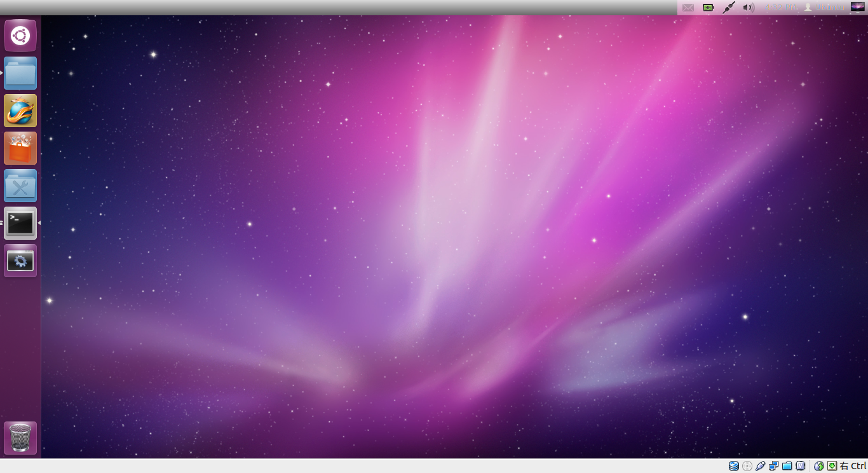The image size is (868, 473).
Task: Open the Ubuntu user menu
Action: point(824,8)
